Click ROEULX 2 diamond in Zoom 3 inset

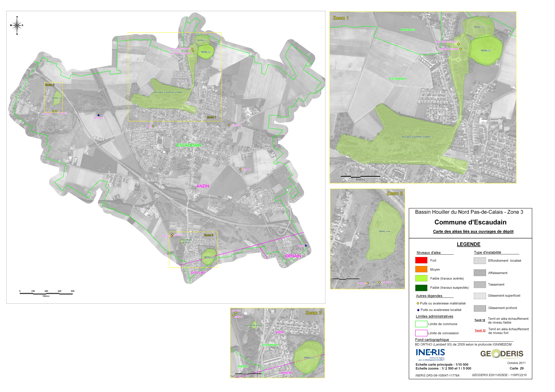236,313
